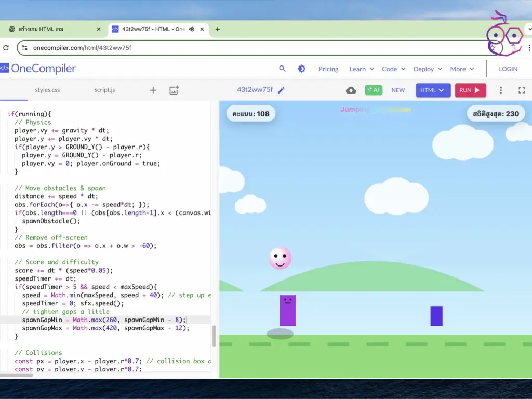Click the cloud upload save icon
The image size is (532, 399).
[x=351, y=90]
